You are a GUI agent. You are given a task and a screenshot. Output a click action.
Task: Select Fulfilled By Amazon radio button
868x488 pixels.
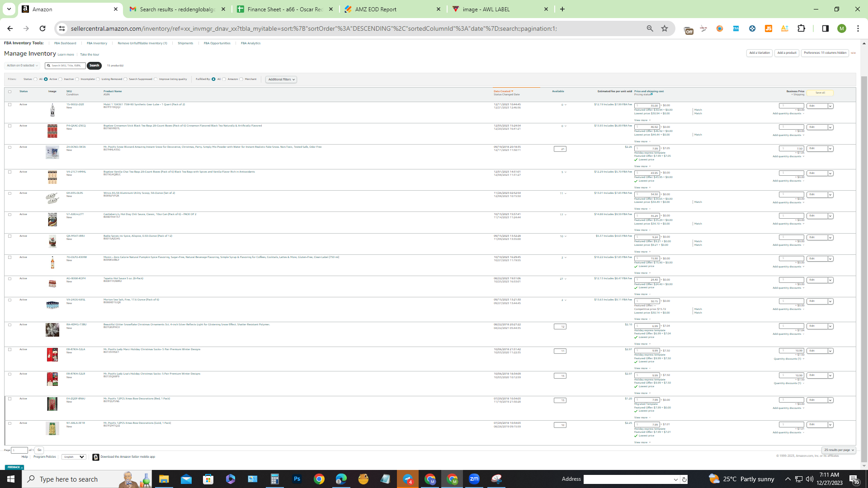coord(224,79)
